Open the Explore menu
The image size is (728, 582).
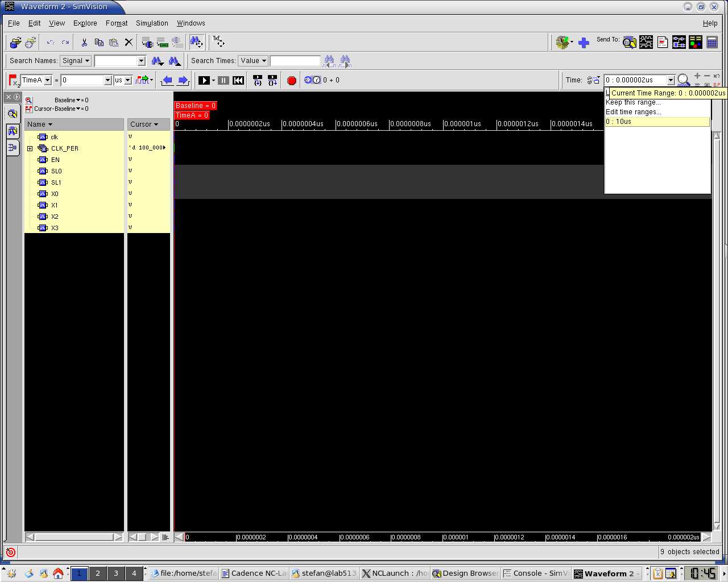click(85, 23)
